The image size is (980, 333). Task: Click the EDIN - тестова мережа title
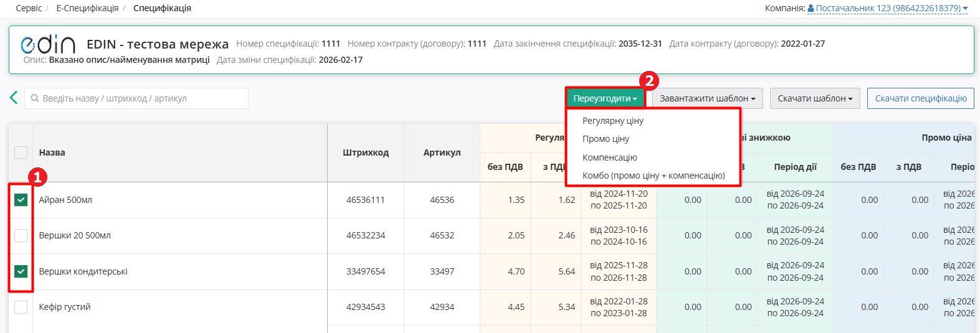158,44
